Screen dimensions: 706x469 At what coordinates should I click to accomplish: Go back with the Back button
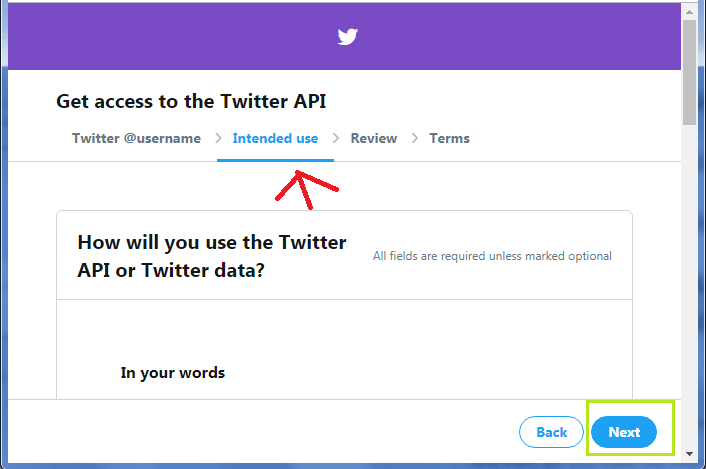(551, 432)
